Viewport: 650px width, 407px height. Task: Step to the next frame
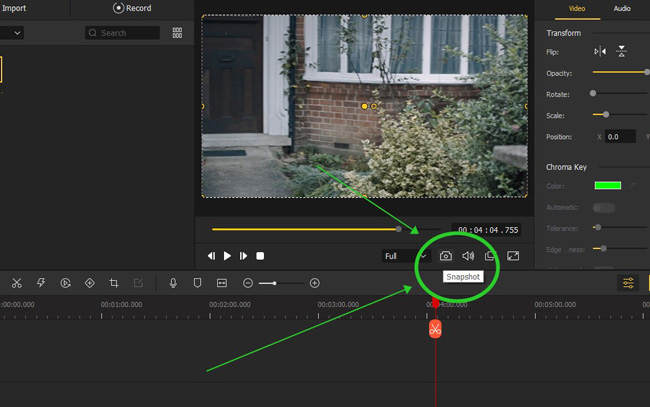point(243,256)
